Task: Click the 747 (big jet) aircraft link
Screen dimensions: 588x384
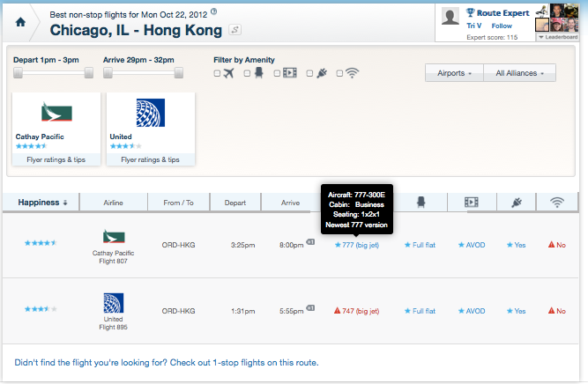Action: (x=357, y=311)
